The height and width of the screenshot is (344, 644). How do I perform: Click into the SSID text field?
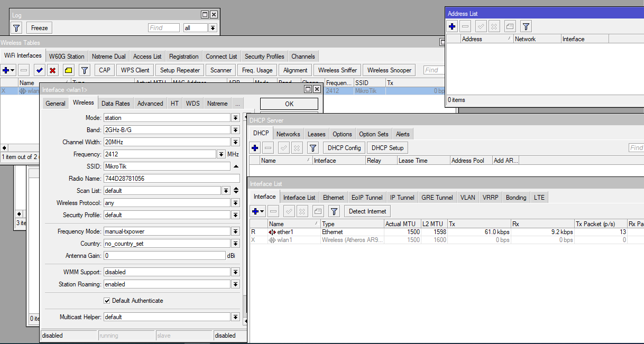[x=167, y=166]
